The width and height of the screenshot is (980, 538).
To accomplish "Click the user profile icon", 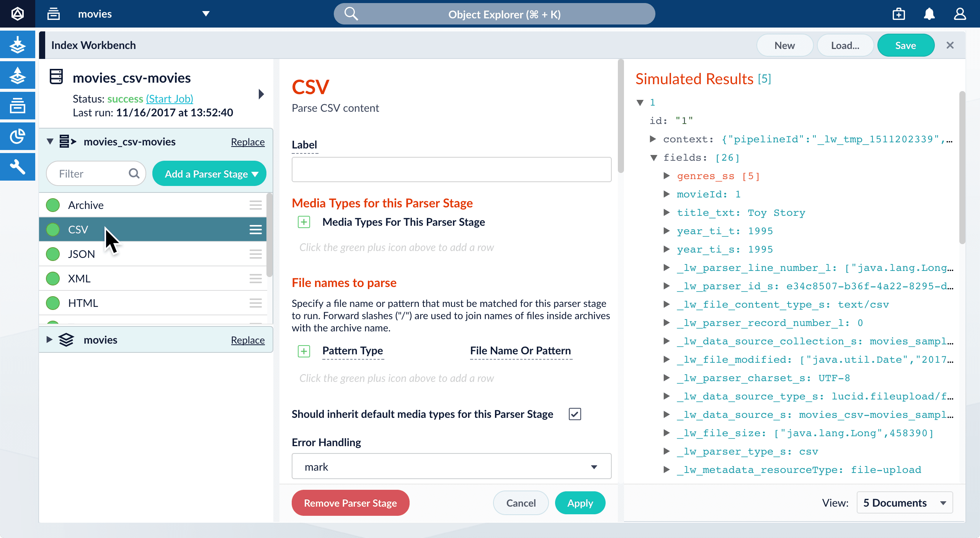I will pyautogui.click(x=960, y=14).
